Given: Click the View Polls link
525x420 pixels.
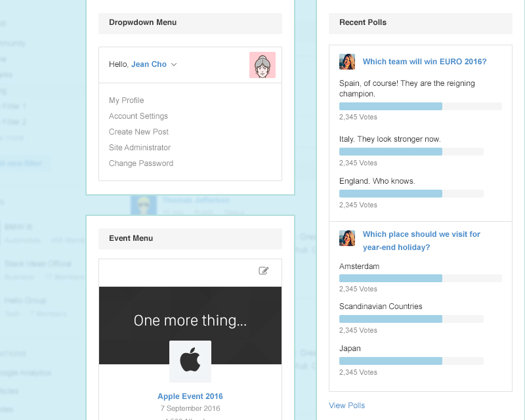Looking at the screenshot, I should [346, 405].
